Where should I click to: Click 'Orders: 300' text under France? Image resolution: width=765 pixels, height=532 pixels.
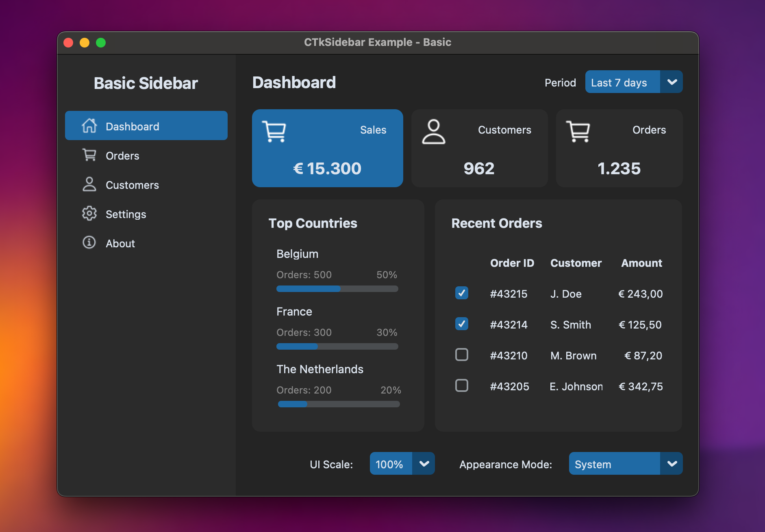(x=304, y=333)
